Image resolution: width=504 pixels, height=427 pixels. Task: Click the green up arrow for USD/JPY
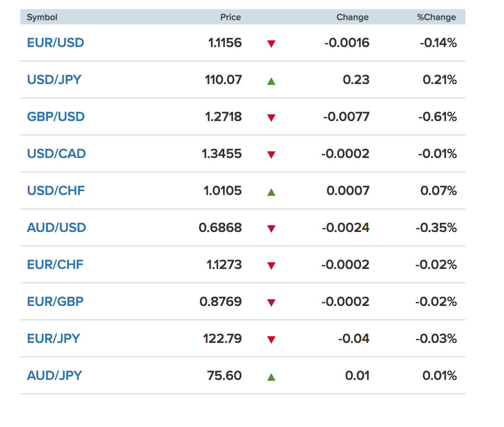tap(271, 81)
